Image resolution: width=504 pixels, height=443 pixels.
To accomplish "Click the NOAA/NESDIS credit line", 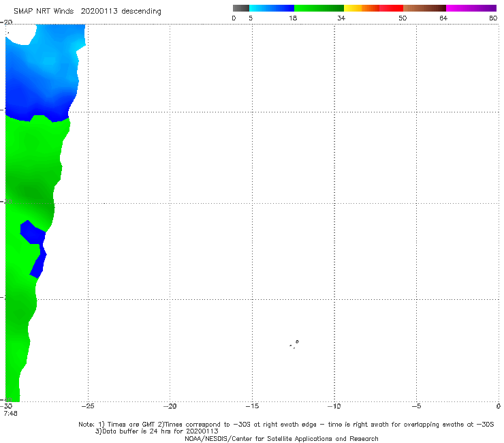I will (x=281, y=439).
